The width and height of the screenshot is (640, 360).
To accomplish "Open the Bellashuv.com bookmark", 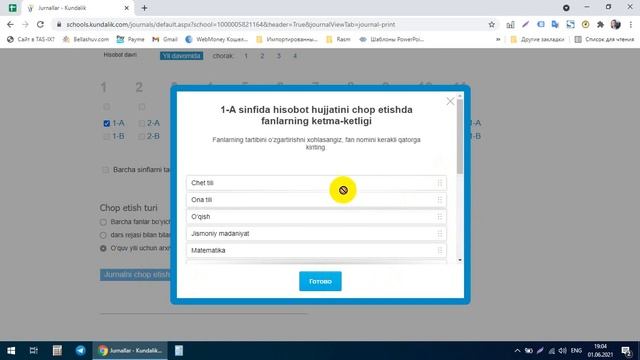I will [x=86, y=39].
